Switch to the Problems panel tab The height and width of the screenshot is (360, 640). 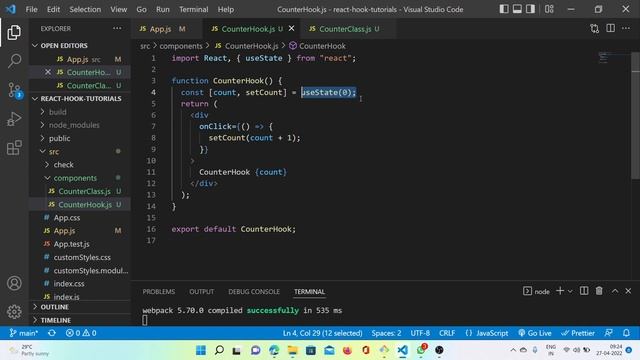(159, 291)
